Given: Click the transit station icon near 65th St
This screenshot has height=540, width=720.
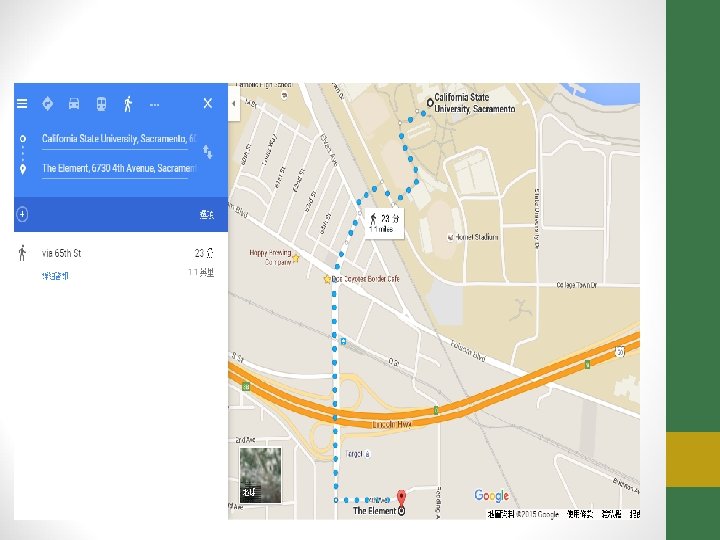Looking at the screenshot, I should coord(343,341).
